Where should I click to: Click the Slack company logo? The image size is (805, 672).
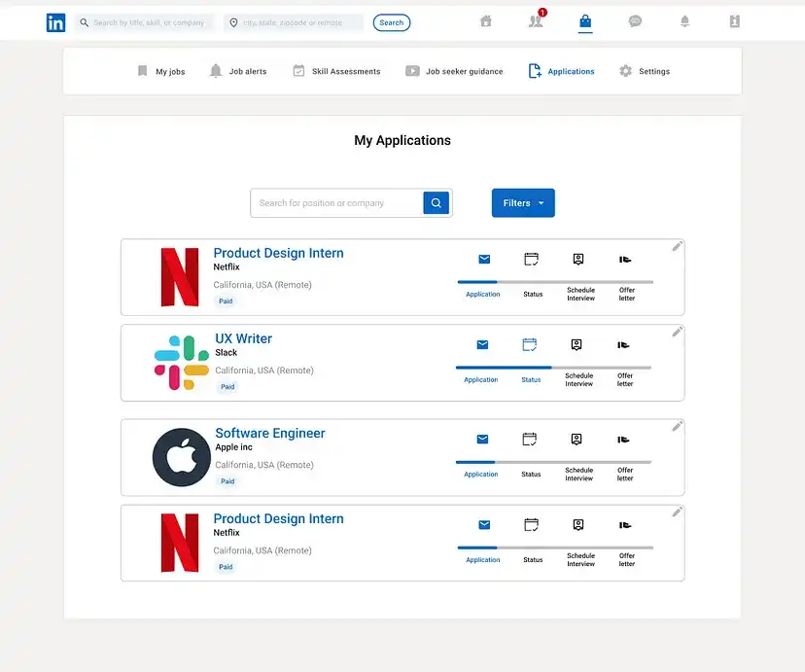pyautogui.click(x=181, y=363)
